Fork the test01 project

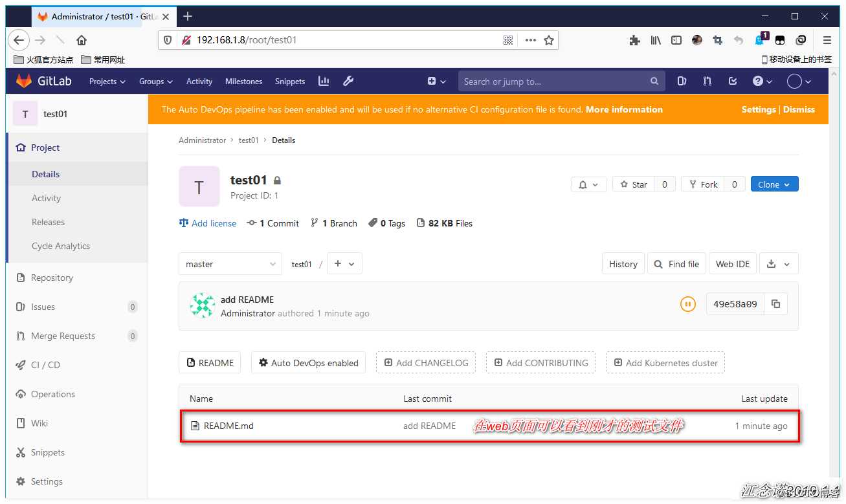[703, 184]
